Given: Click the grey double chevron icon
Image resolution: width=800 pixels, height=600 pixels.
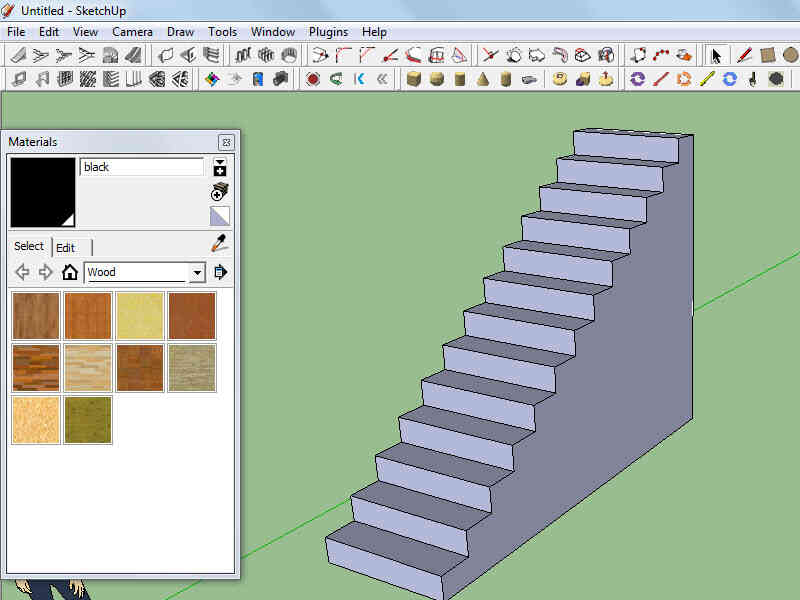Looking at the screenshot, I should point(382,79).
